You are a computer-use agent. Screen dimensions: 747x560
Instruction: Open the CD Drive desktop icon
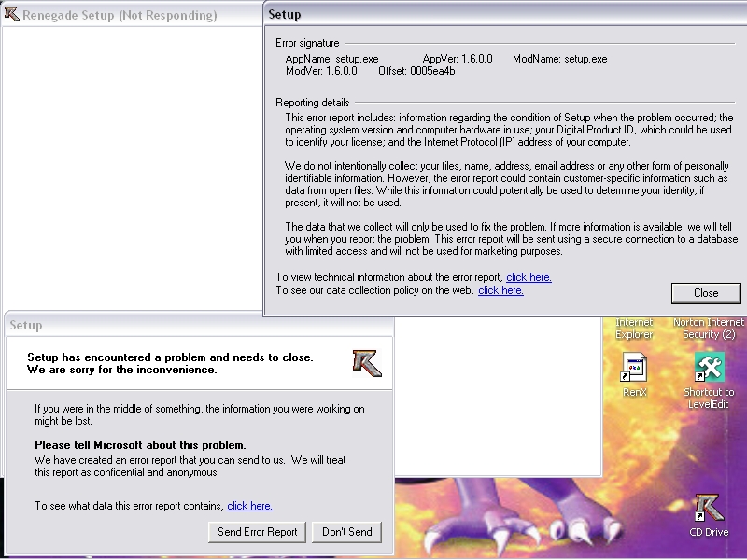[709, 510]
